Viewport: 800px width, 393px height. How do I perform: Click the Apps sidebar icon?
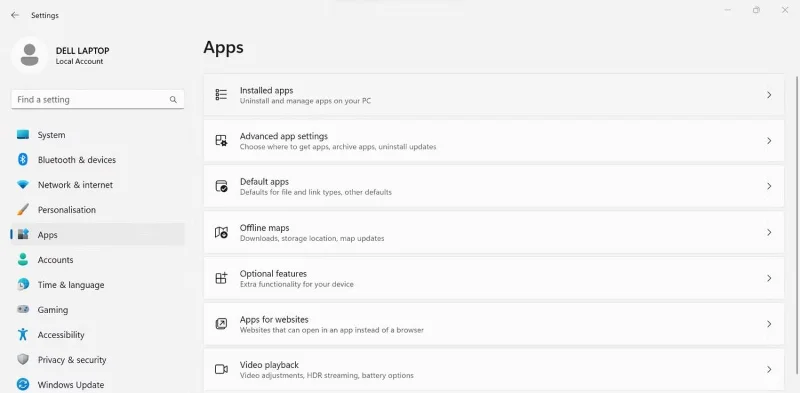pyautogui.click(x=23, y=235)
